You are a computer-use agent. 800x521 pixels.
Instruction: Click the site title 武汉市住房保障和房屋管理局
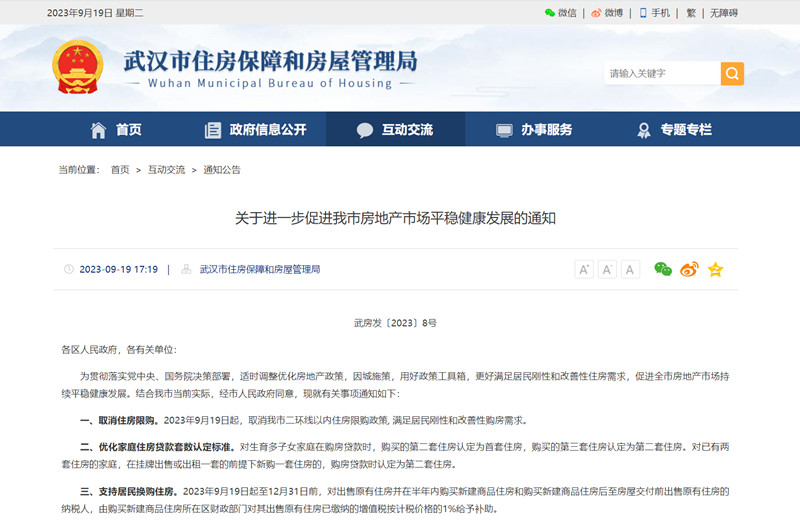270,61
